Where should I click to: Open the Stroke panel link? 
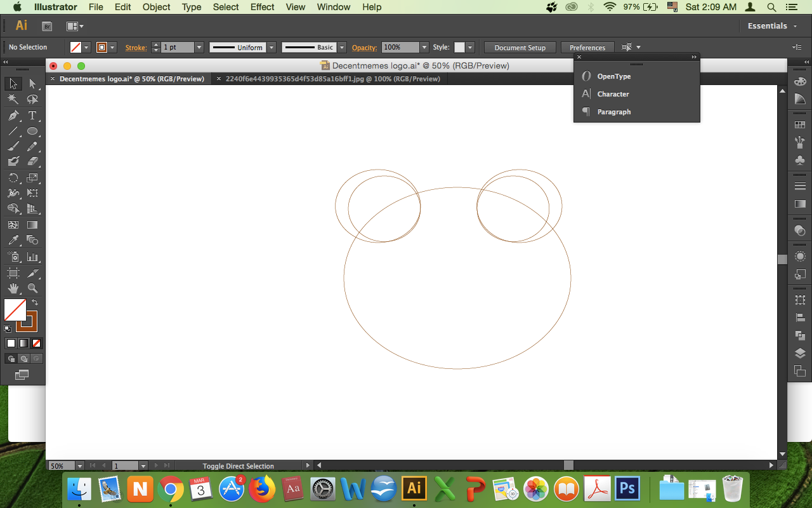pyautogui.click(x=136, y=48)
